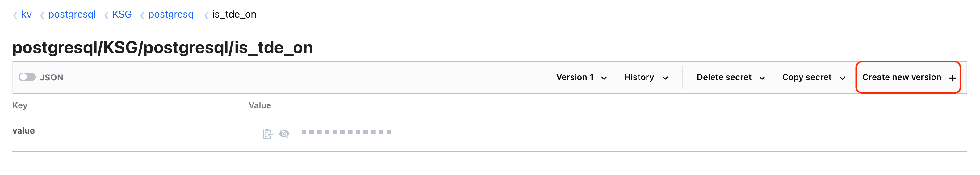Select the page title postgresql/KSG/postgresql/is_tde_on
980x175 pixels.
162,48
